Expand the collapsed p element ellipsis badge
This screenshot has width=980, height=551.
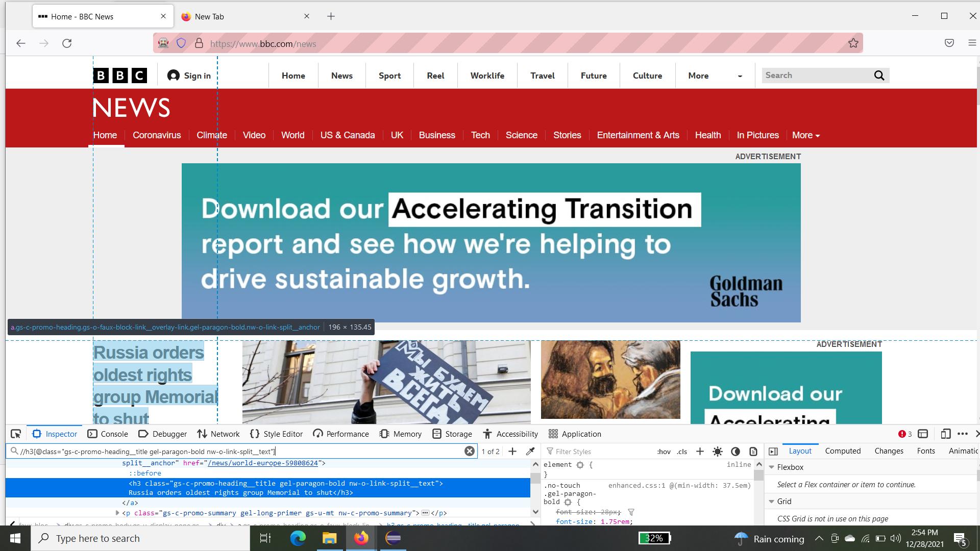pos(425,513)
